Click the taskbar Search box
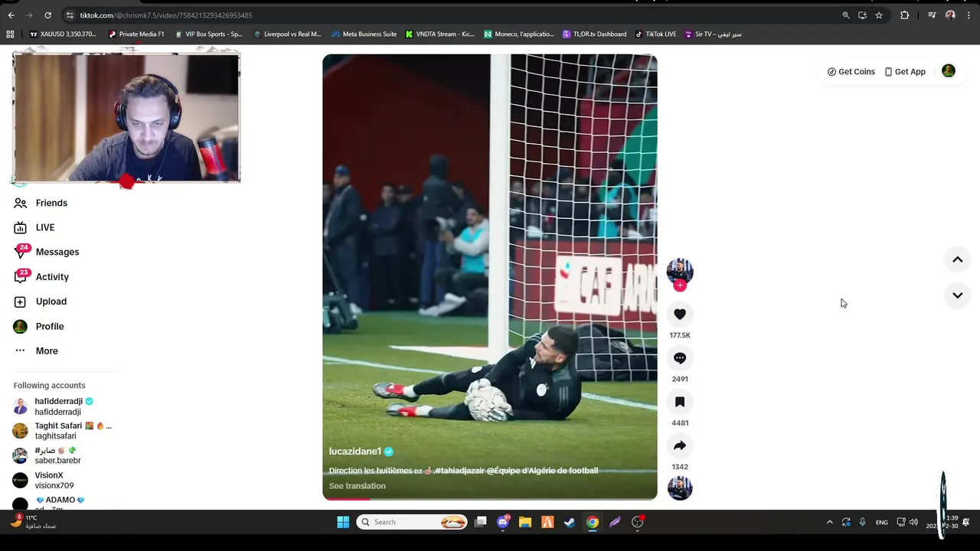Viewport: 980px width, 551px height. point(413,522)
